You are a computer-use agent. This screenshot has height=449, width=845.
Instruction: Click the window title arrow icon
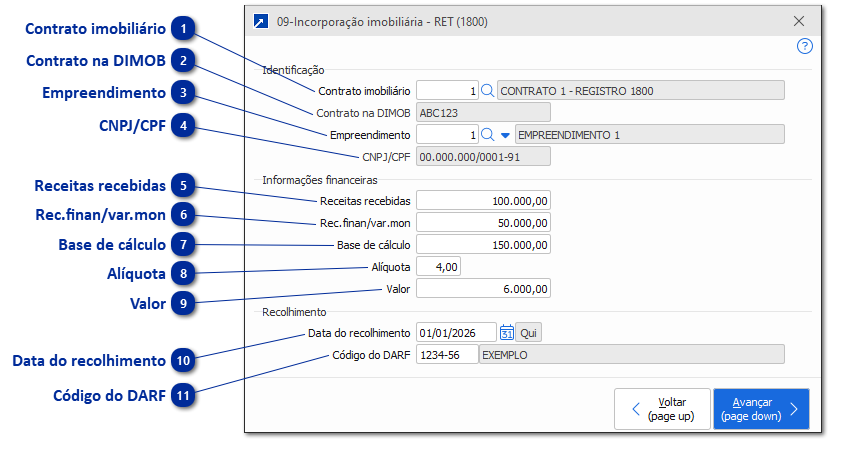pyautogui.click(x=261, y=22)
